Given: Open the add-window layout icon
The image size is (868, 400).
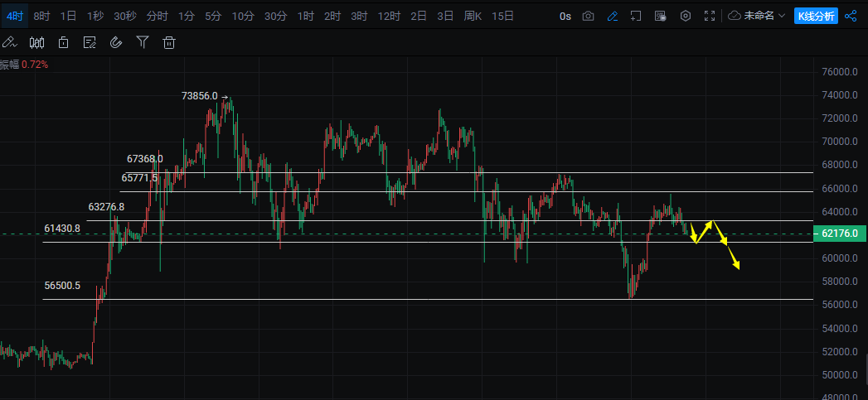Looking at the screenshot, I should pyautogui.click(x=636, y=16).
